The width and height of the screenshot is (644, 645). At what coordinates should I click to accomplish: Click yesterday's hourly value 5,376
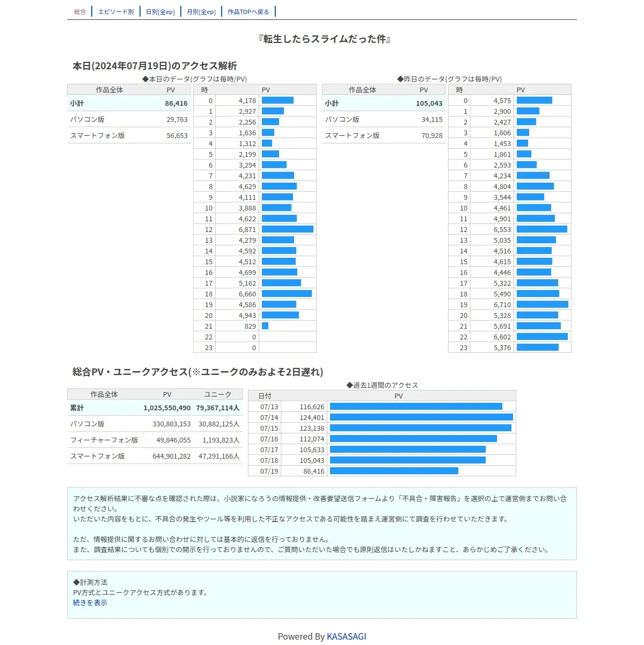(502, 348)
